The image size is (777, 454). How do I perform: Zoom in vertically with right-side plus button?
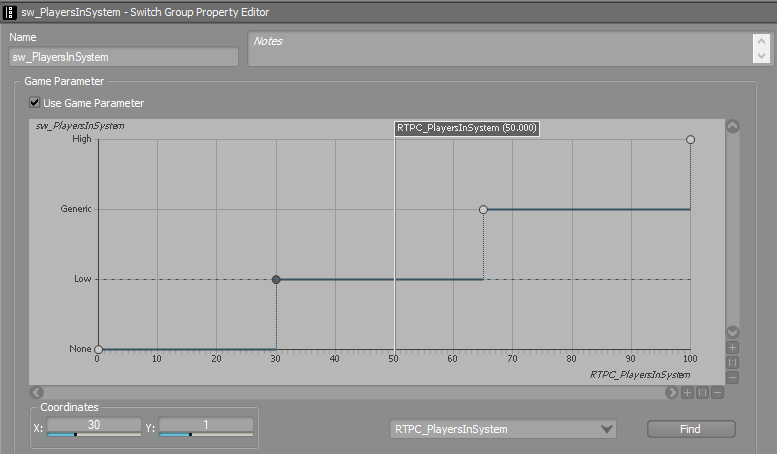[732, 347]
